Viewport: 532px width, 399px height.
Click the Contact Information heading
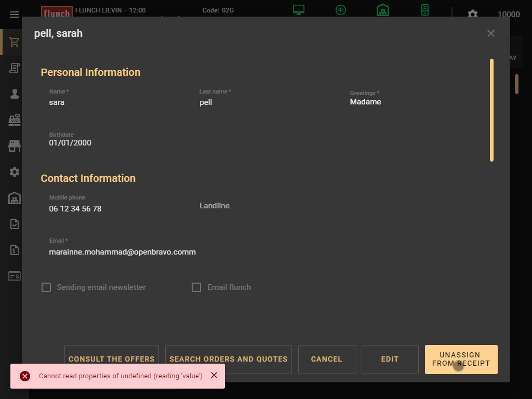click(x=88, y=178)
